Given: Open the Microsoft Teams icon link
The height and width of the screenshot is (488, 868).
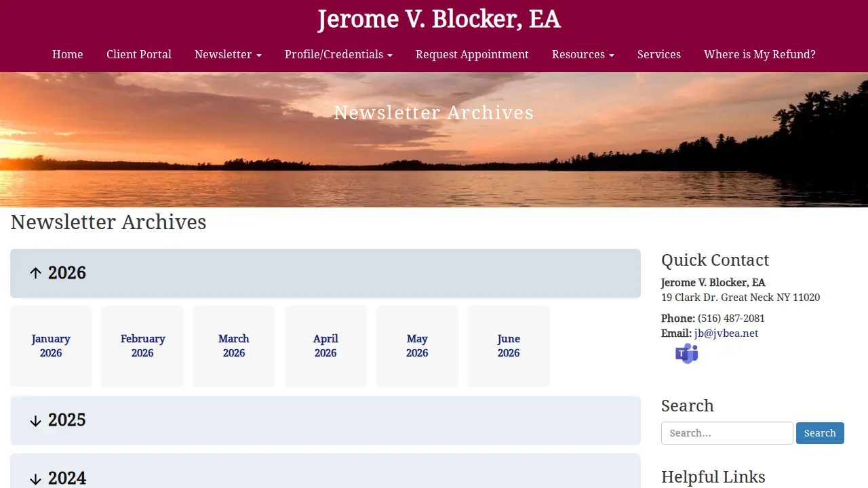Looking at the screenshot, I should click(x=686, y=353).
